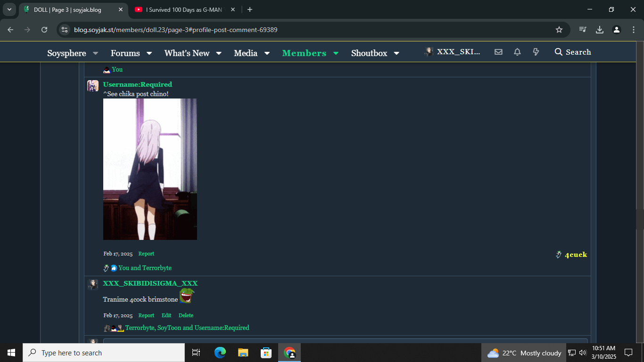The image size is (644, 362).
Task: Open the weather widget showing 22°C
Action: point(524,353)
